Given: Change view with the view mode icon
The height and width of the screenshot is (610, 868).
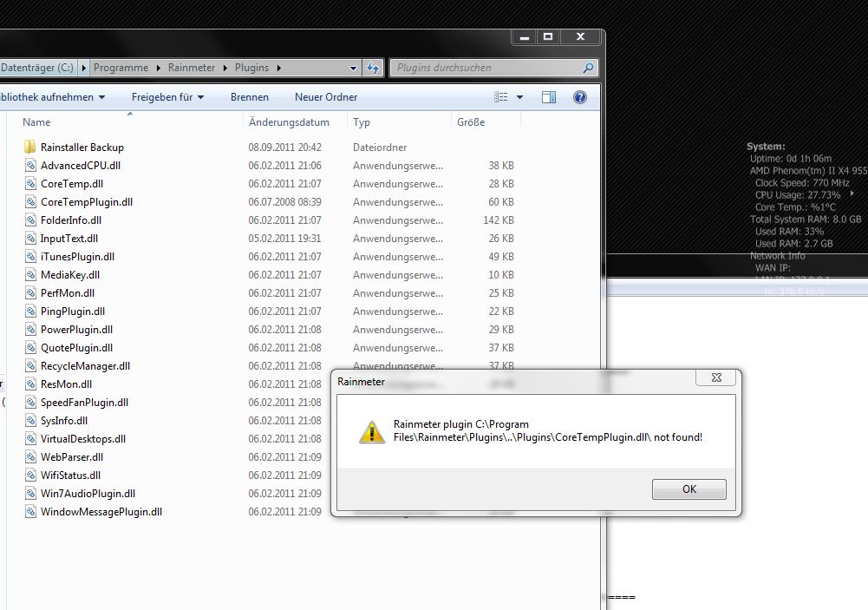Looking at the screenshot, I should click(x=501, y=97).
